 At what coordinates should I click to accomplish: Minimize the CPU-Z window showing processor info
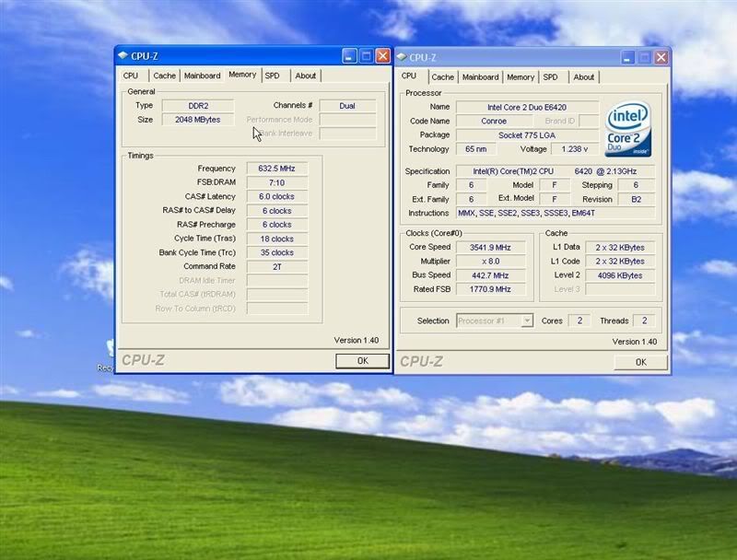[x=627, y=57]
